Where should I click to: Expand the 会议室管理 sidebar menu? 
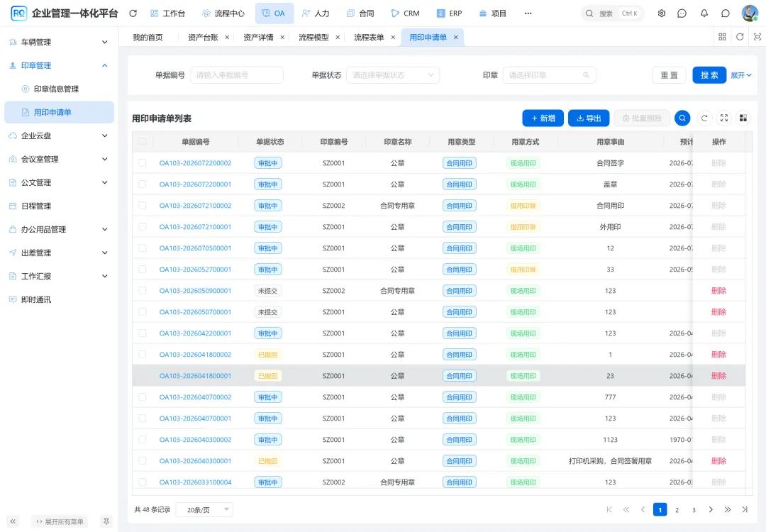tap(59, 159)
